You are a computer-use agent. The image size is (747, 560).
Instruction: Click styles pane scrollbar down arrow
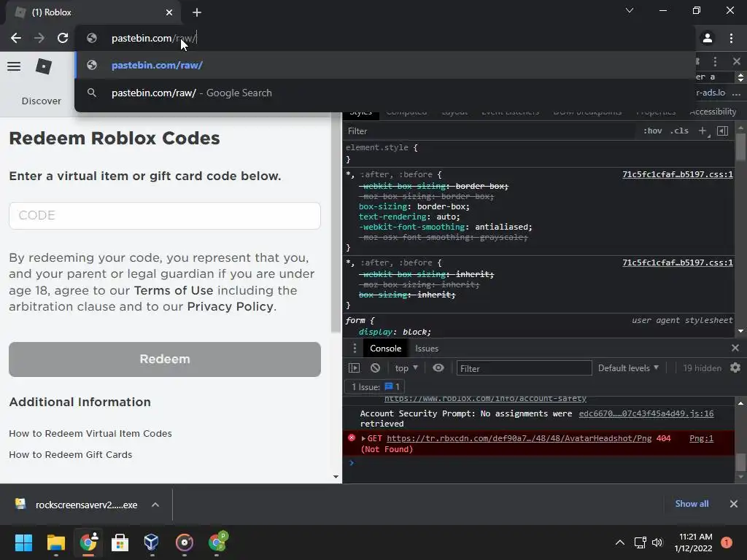[x=741, y=331]
